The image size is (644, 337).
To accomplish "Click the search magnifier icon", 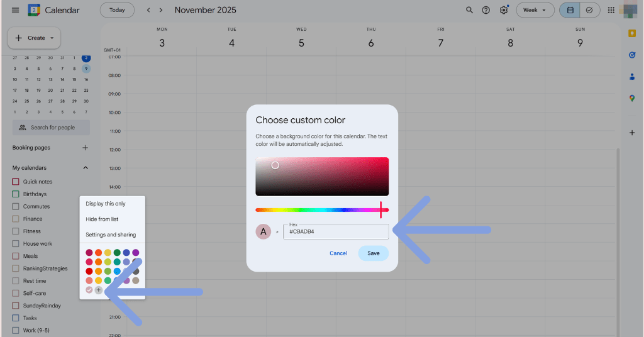I will [x=469, y=10].
